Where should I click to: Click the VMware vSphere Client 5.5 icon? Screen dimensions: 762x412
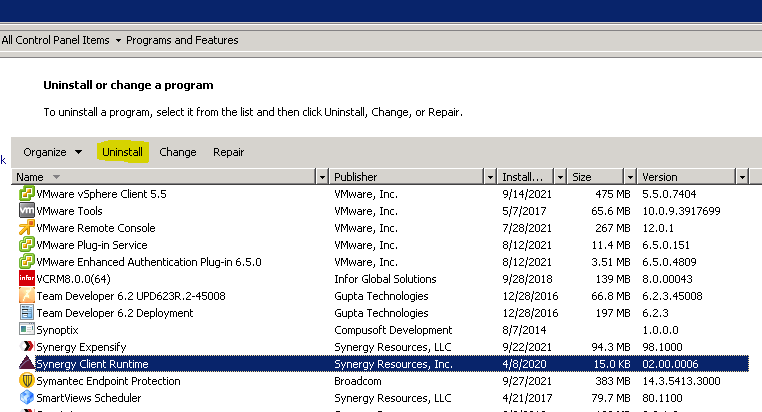point(27,194)
